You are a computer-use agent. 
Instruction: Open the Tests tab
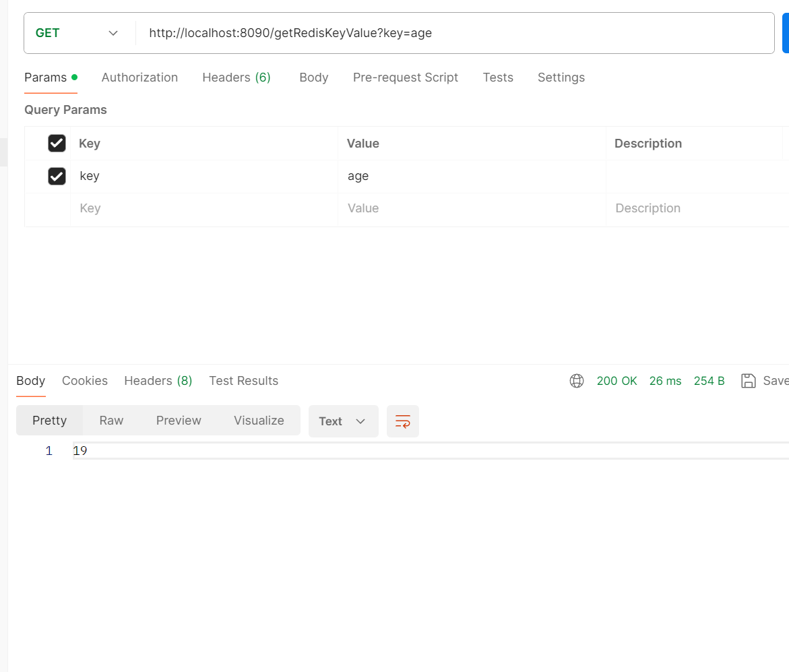498,78
